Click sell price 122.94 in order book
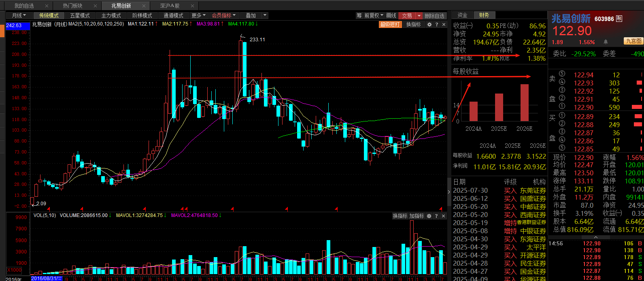The width and height of the screenshot is (644, 281). click(x=583, y=75)
